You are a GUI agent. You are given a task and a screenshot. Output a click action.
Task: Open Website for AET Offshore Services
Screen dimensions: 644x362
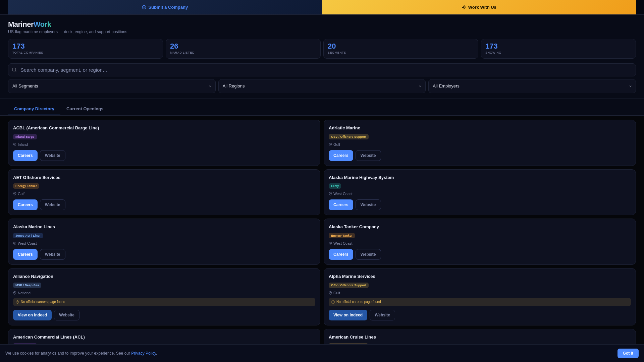click(53, 205)
